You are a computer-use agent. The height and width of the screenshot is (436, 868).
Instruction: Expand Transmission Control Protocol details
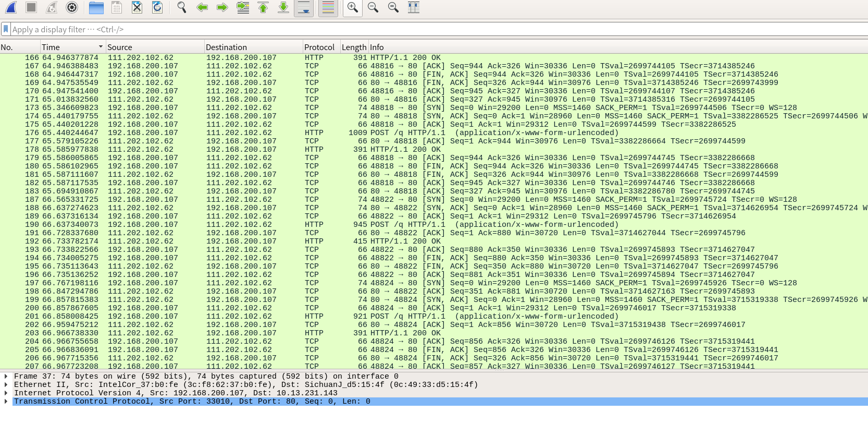[6, 401]
